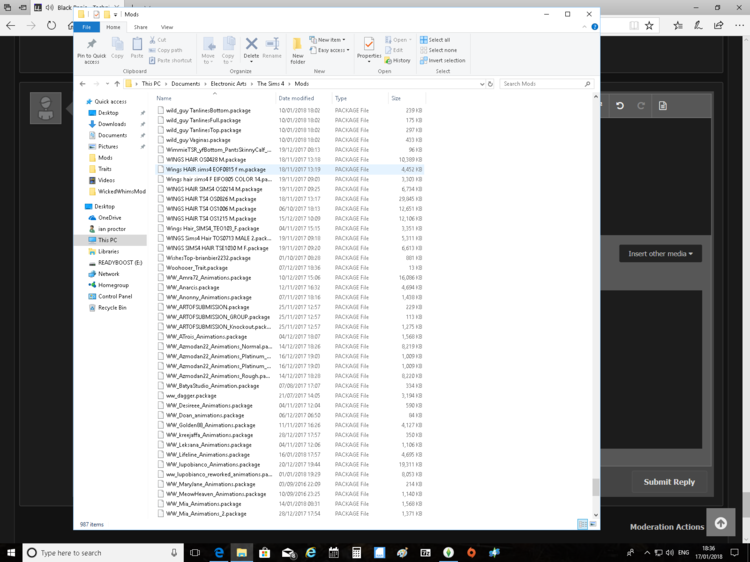Click the Pin to Quick access icon

[91, 44]
